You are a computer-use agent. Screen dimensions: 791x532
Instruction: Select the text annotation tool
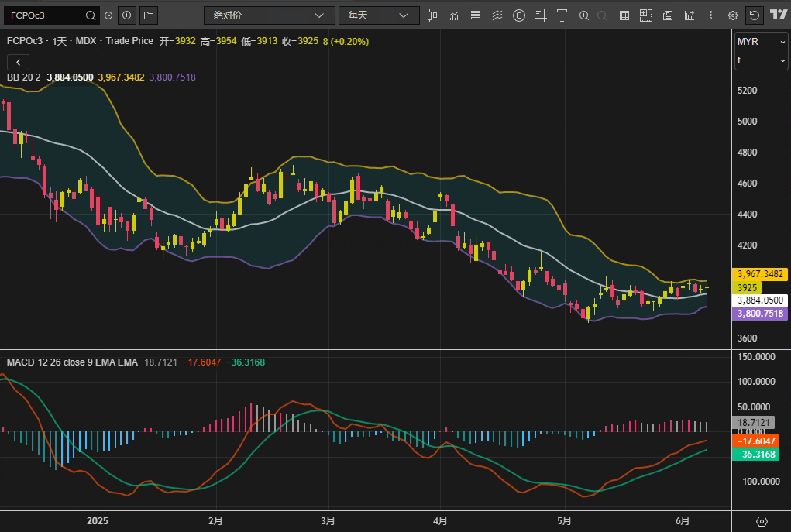click(562, 15)
